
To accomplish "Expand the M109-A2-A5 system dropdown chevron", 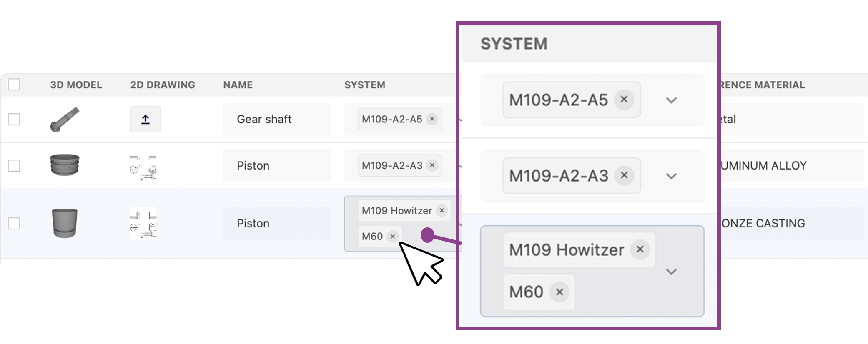I will [x=671, y=100].
